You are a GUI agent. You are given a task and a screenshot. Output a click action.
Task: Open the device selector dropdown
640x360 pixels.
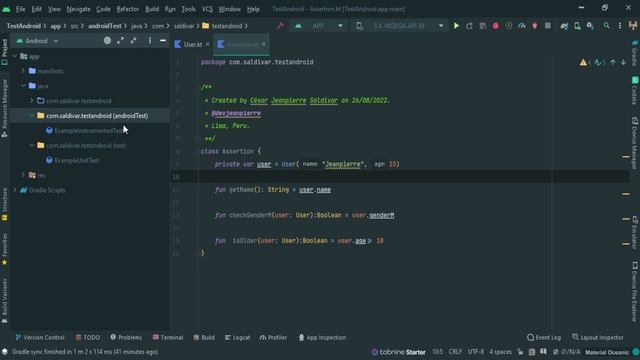tap(399, 26)
